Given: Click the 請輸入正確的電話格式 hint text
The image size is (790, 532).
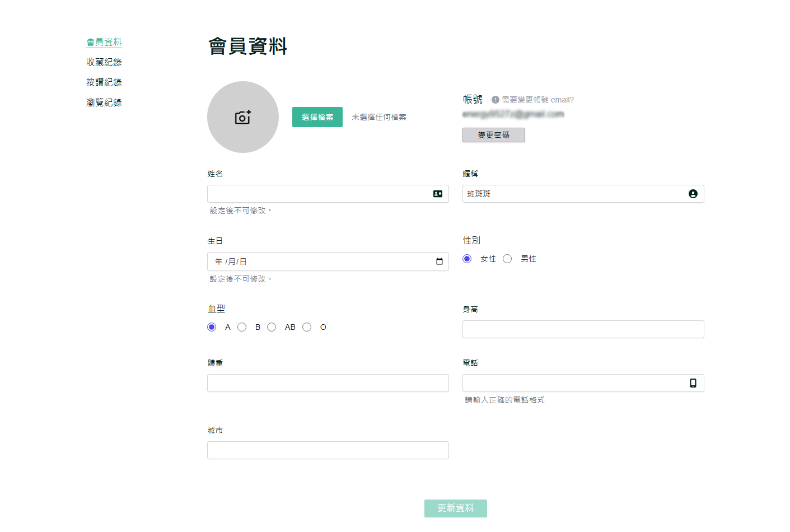Looking at the screenshot, I should [x=505, y=400].
